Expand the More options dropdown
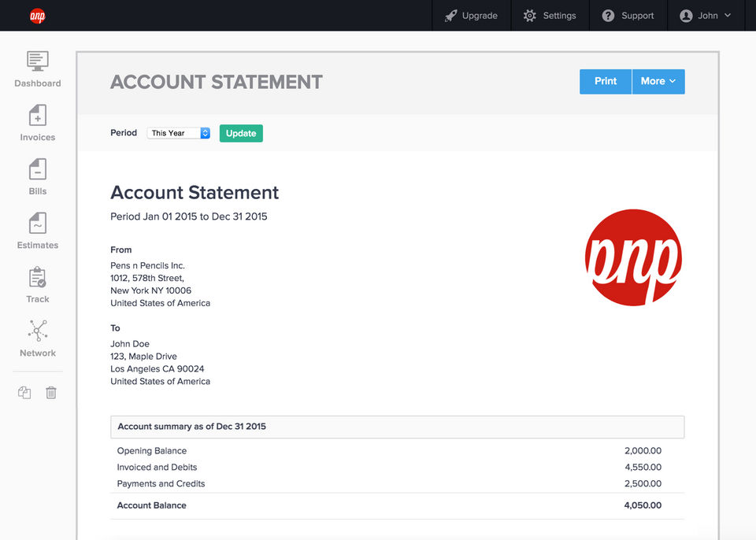756x540 pixels. pos(658,81)
